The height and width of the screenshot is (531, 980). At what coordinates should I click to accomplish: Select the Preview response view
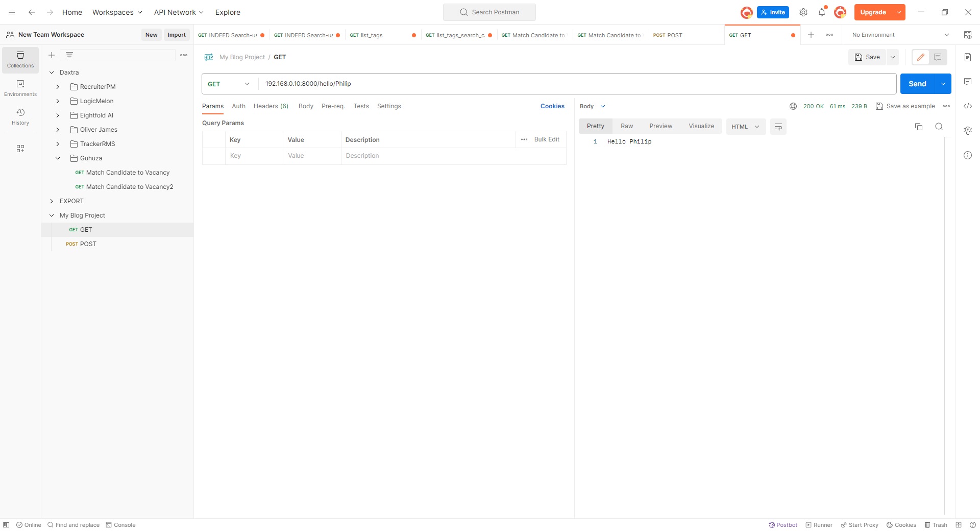[x=661, y=126]
